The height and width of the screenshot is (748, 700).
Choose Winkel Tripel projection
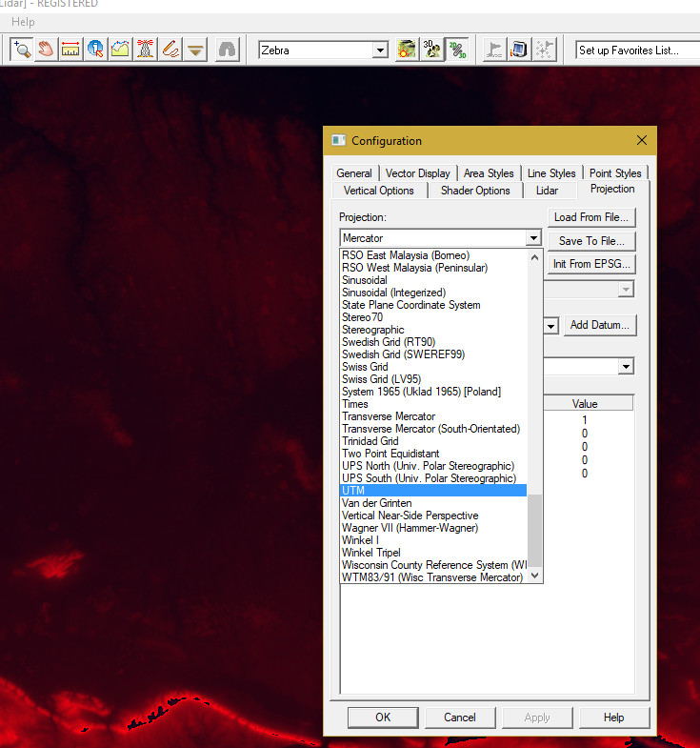tap(433, 553)
